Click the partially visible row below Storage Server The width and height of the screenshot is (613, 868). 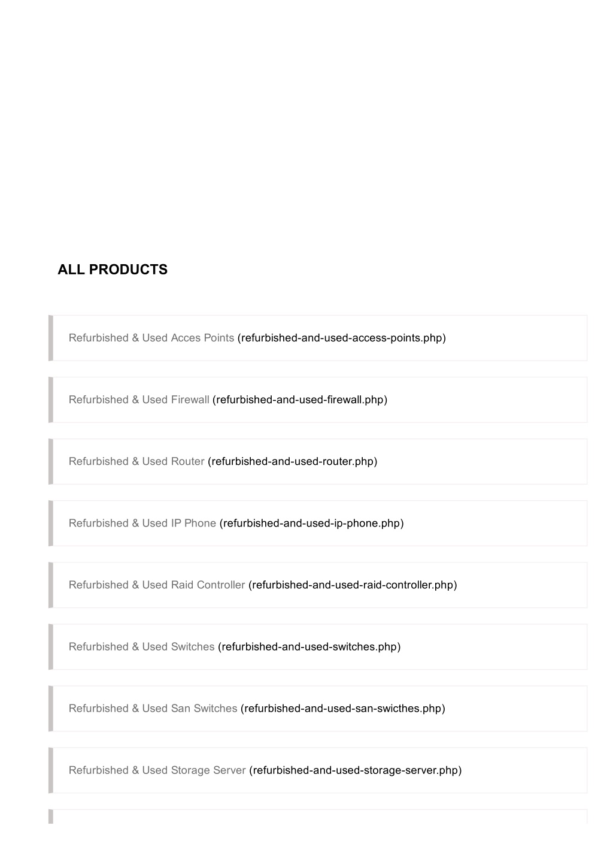coord(318,816)
